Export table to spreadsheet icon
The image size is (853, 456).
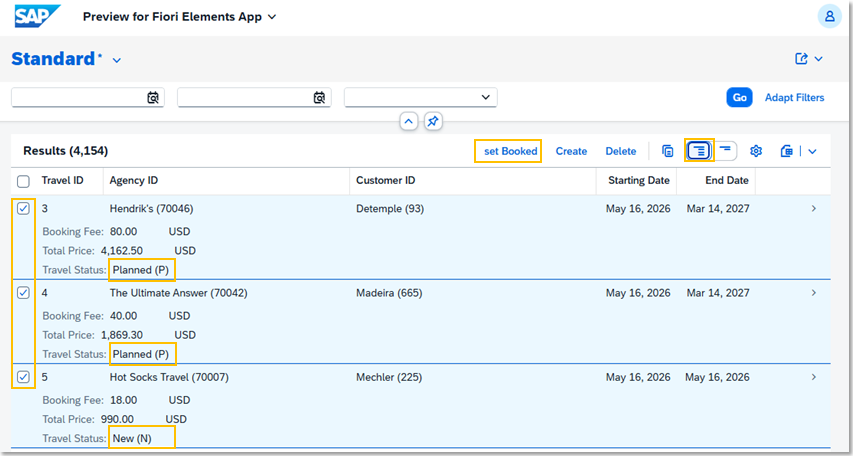point(786,151)
